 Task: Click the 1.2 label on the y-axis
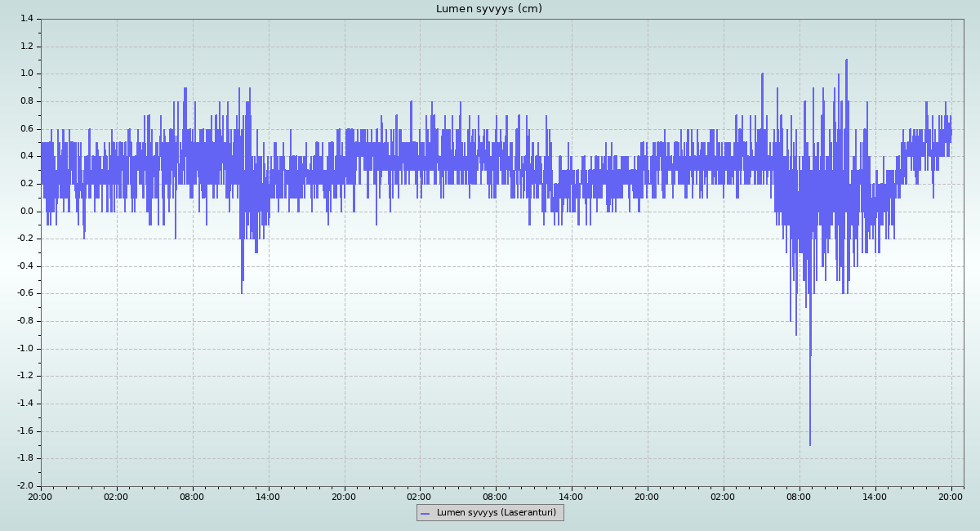coord(27,47)
